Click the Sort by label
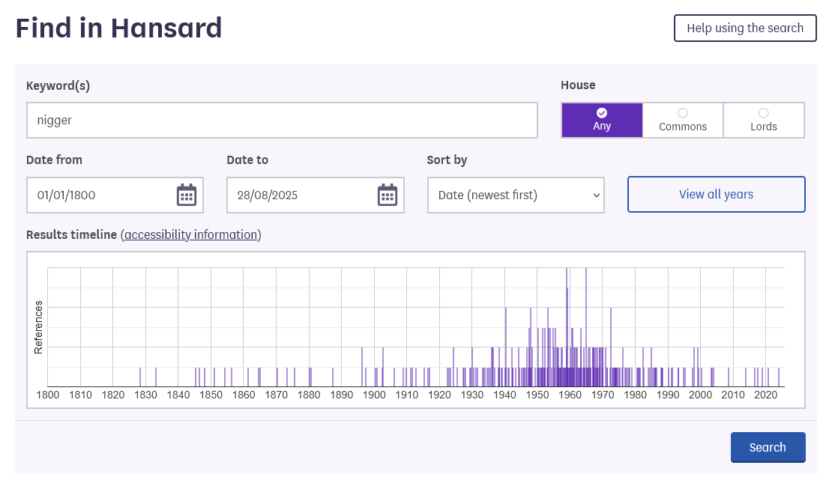This screenshot has width=832, height=504. [x=447, y=160]
